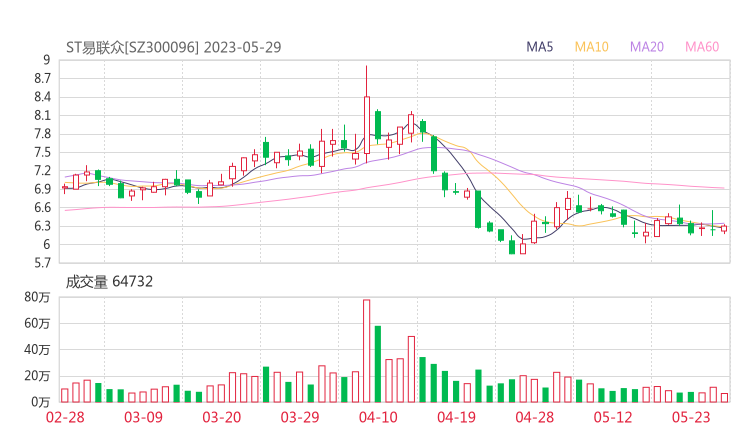Click the 03-29 date label
Screen dimensions: 740x440
[300, 417]
